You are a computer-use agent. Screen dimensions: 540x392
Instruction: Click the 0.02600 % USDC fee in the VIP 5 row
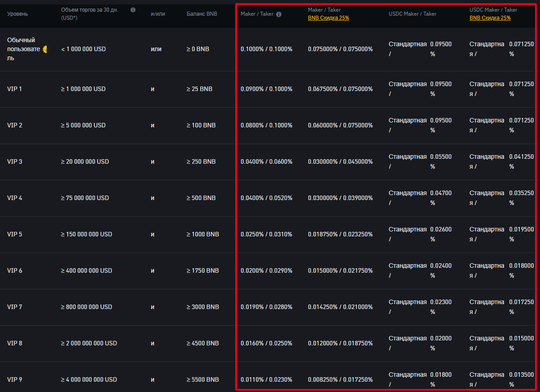pyautogui.click(x=441, y=234)
